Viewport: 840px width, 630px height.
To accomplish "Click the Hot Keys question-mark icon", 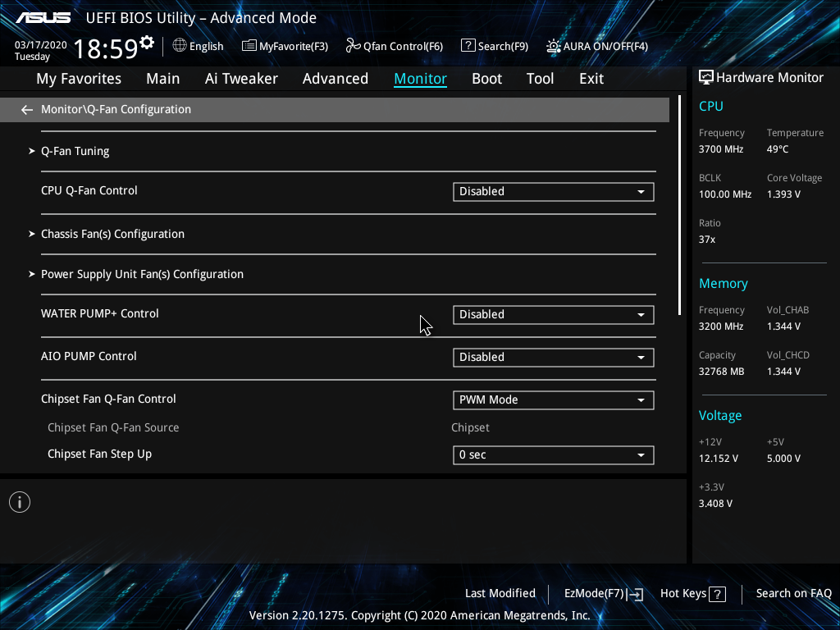I will [717, 594].
